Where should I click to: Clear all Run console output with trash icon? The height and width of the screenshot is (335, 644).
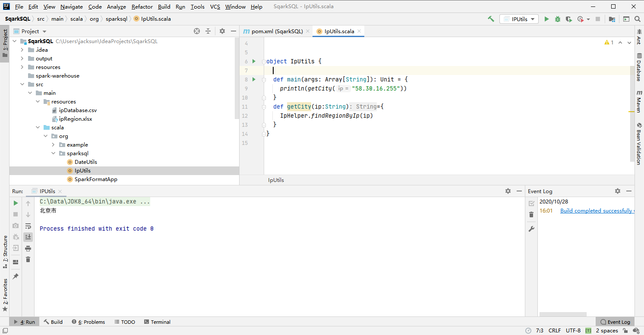pos(28,259)
